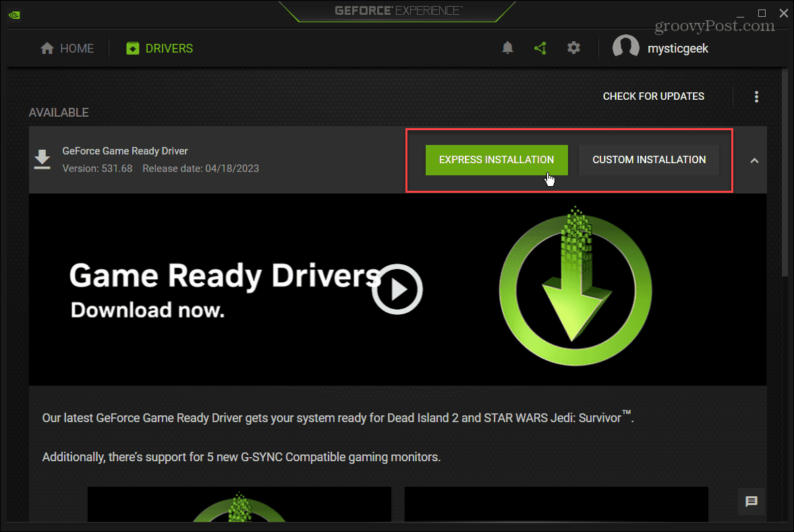Choose Custom Installation

coord(649,160)
